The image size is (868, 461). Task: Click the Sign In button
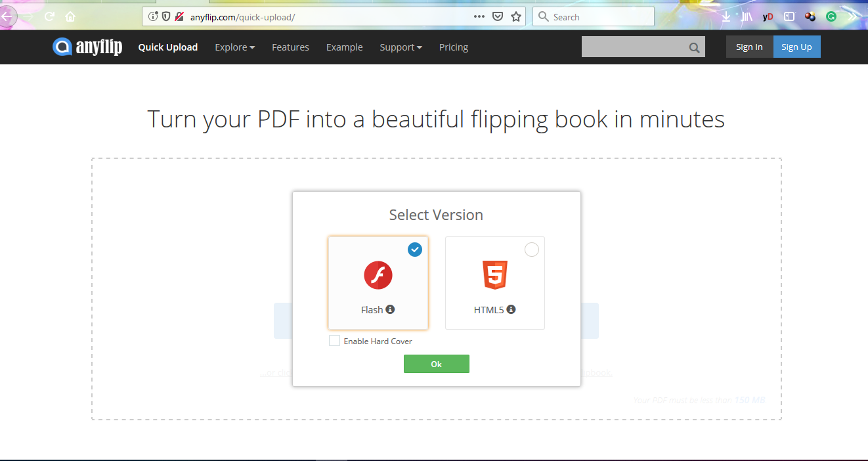pos(749,47)
